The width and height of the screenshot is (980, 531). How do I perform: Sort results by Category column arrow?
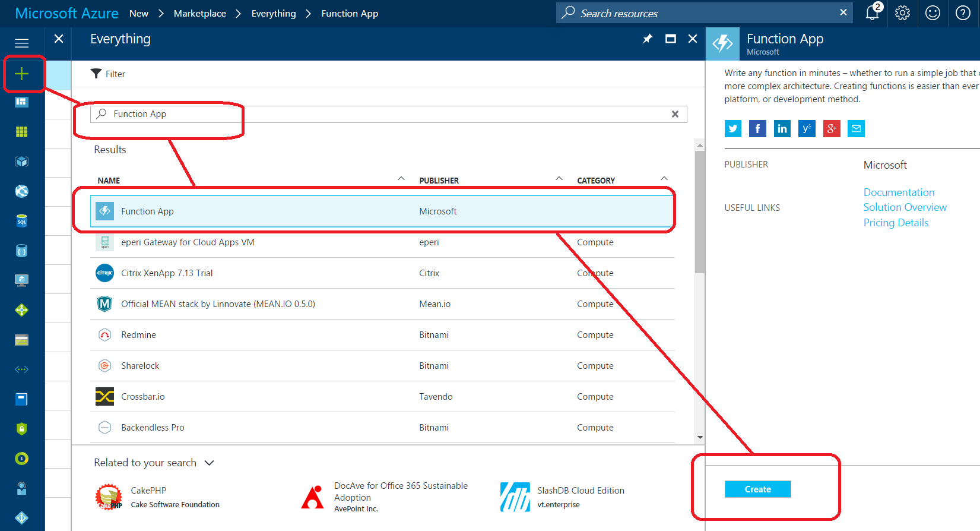tap(664, 179)
